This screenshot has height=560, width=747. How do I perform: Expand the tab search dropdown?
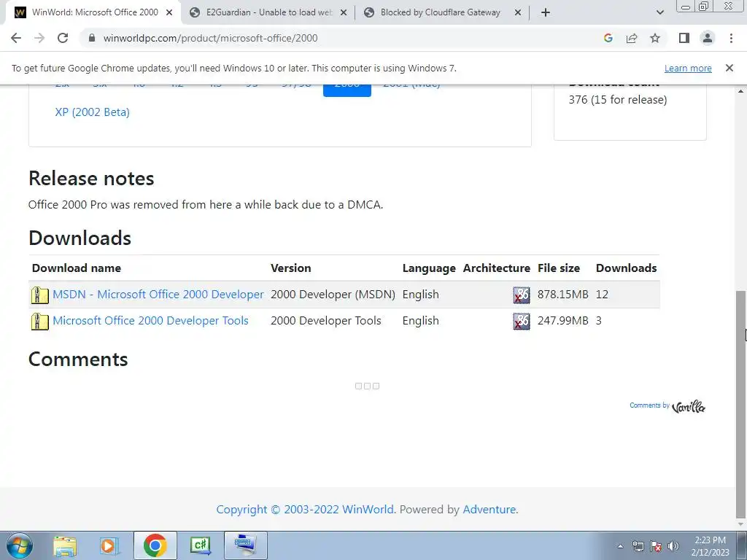click(659, 12)
